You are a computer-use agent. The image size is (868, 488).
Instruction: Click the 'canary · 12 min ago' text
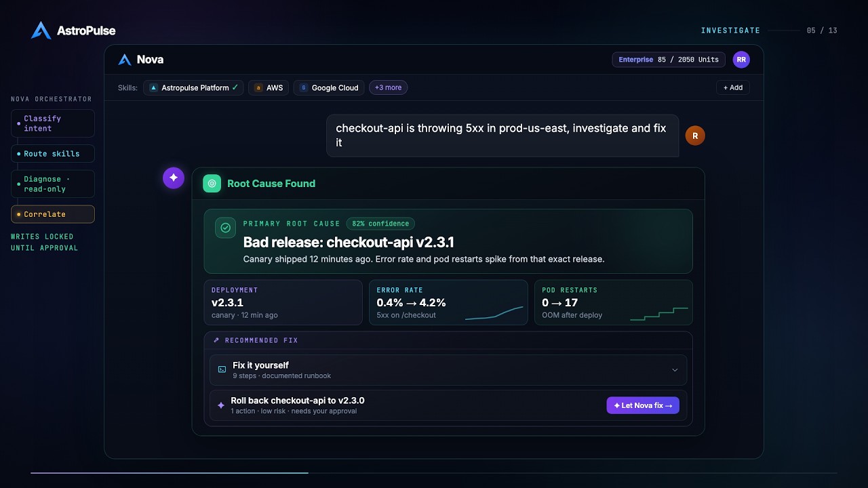tap(245, 315)
